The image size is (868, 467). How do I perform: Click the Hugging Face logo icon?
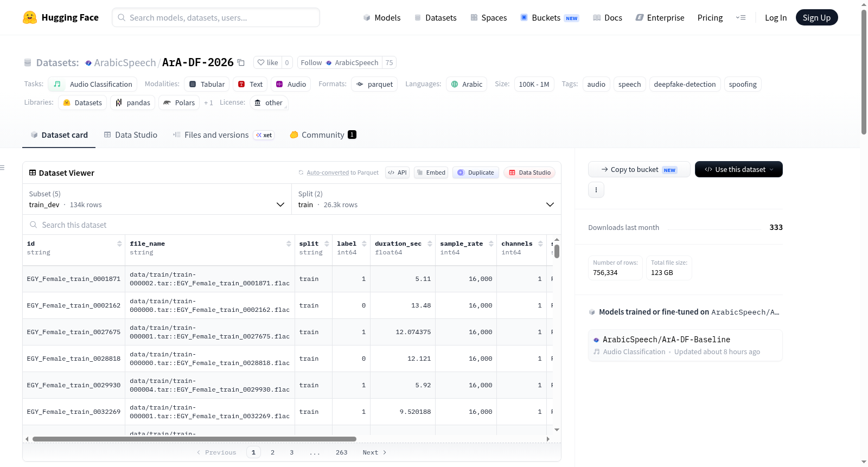[x=30, y=17]
